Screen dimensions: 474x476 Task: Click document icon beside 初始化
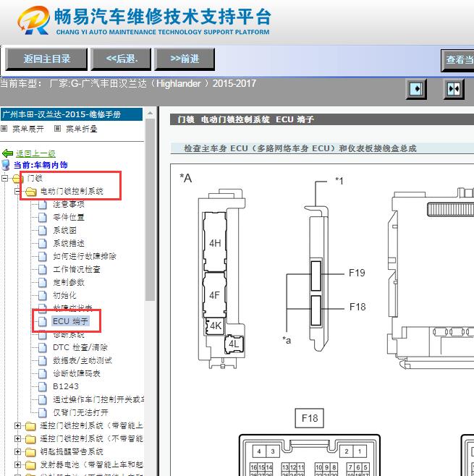pyautogui.click(x=43, y=296)
